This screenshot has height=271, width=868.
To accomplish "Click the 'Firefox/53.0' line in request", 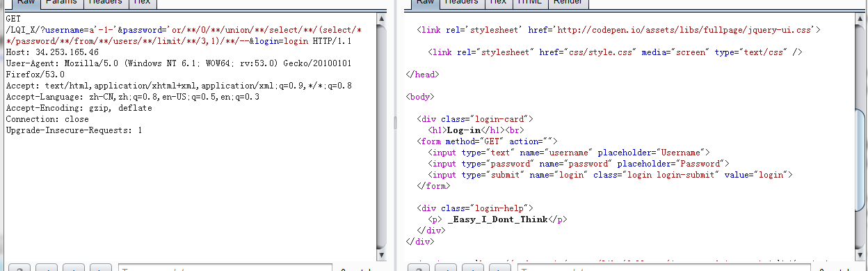I will 35,75.
